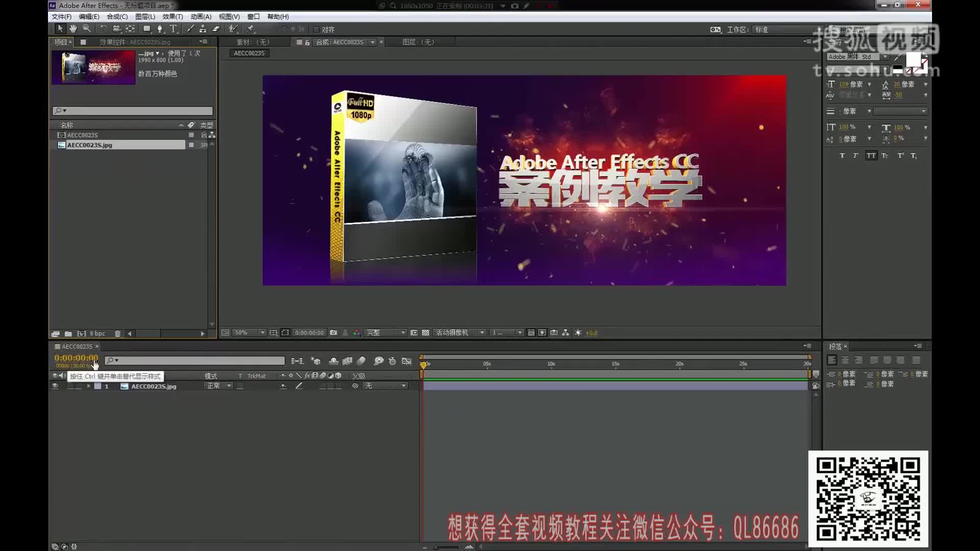Open the 图层(L) menu
980x551 pixels.
[145, 17]
